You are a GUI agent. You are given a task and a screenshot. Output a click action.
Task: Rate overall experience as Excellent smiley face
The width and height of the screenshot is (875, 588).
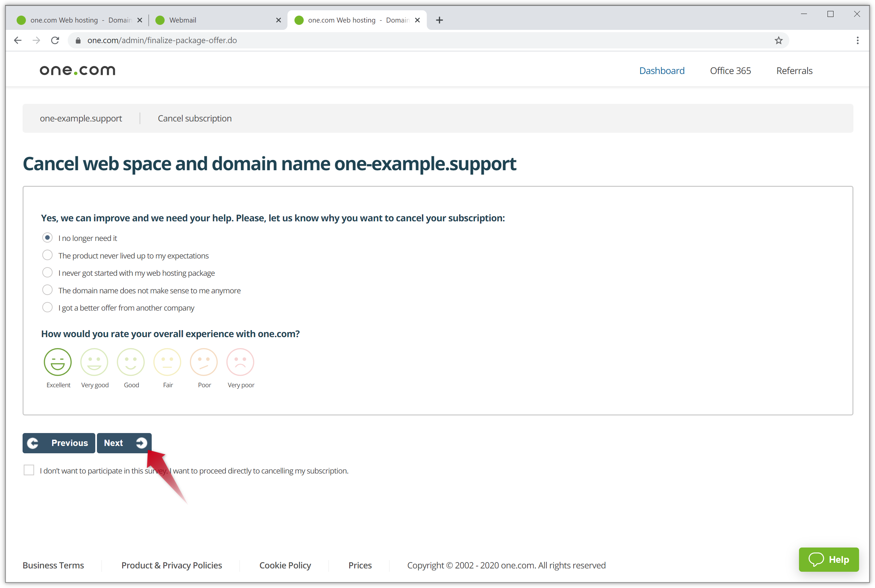click(57, 362)
